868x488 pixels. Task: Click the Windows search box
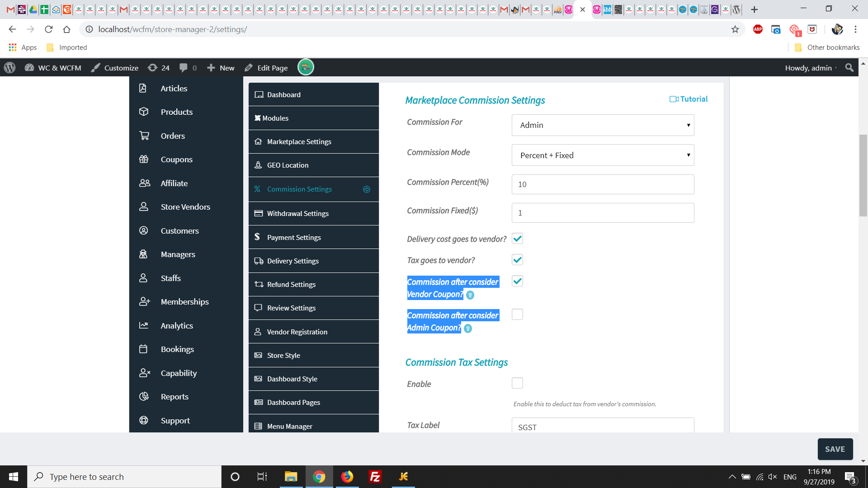pos(124,477)
